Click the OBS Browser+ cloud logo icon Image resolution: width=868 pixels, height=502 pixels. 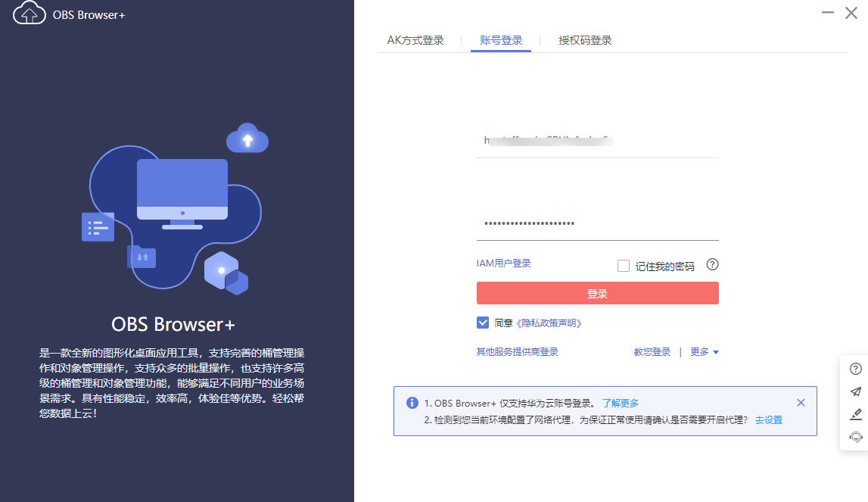[29, 13]
